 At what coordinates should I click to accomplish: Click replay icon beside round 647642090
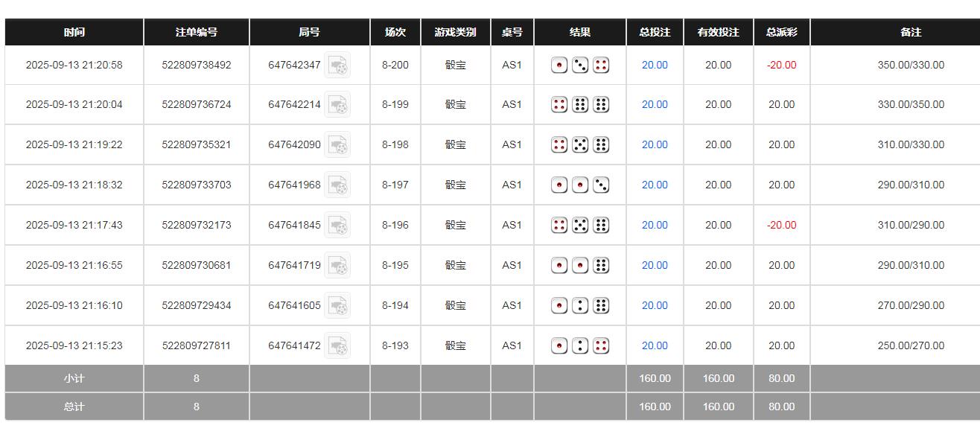click(x=337, y=145)
